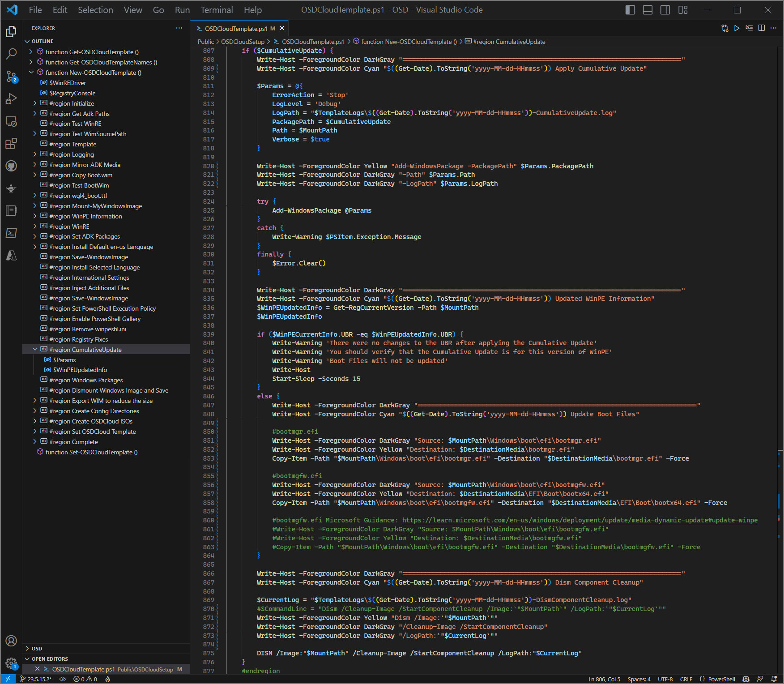Split the editor to the right

(761, 28)
